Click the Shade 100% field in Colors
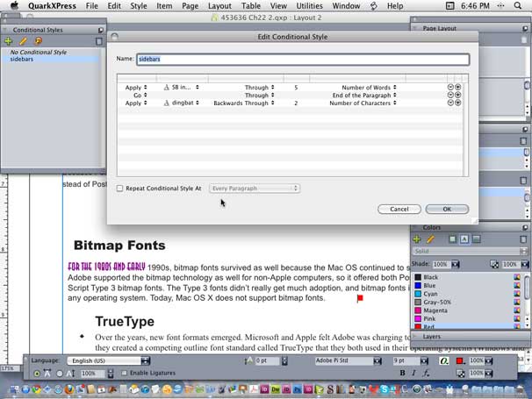The height and width of the screenshot is (399, 532). (441, 264)
